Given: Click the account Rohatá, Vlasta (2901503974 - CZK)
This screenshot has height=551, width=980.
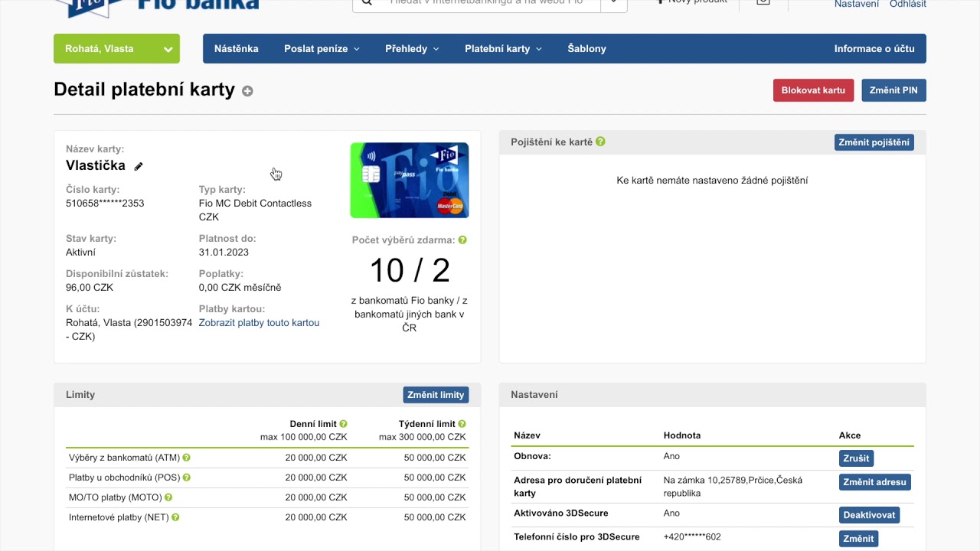Looking at the screenshot, I should click(129, 330).
